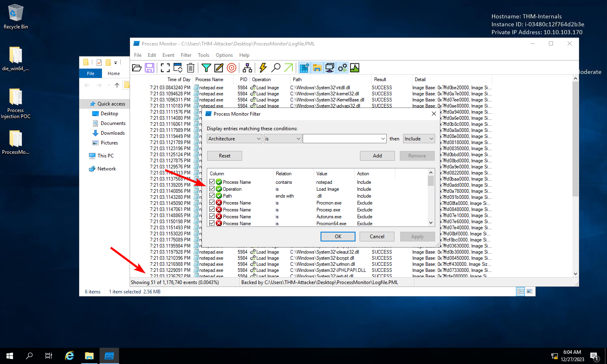
Task: Click the Explorer Back arrow icon
Action: [87, 85]
